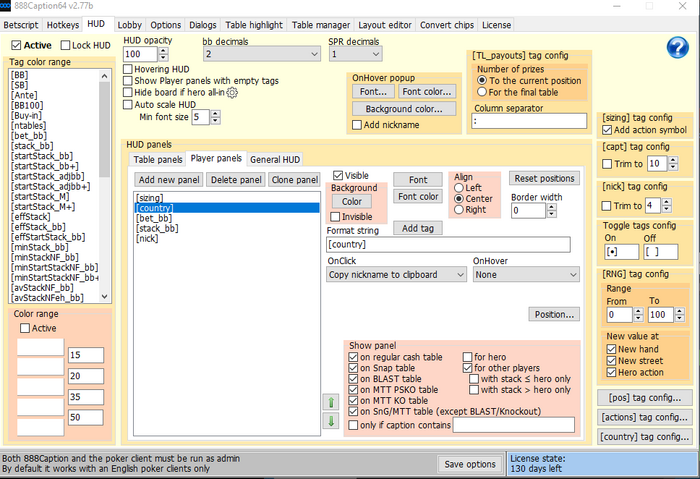Click the 888Caption app icon in title bar
The image size is (700, 479).
(5, 6)
